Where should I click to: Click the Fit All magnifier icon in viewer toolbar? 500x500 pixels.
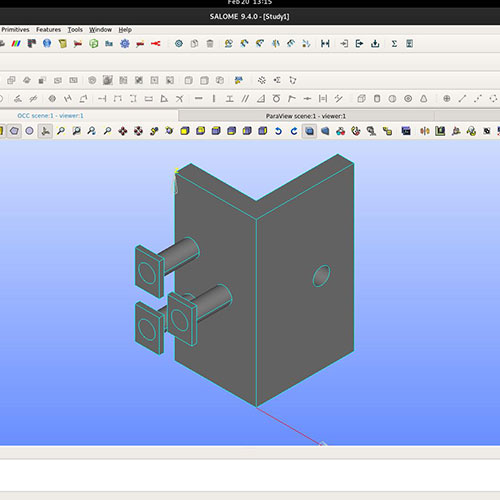point(61,131)
